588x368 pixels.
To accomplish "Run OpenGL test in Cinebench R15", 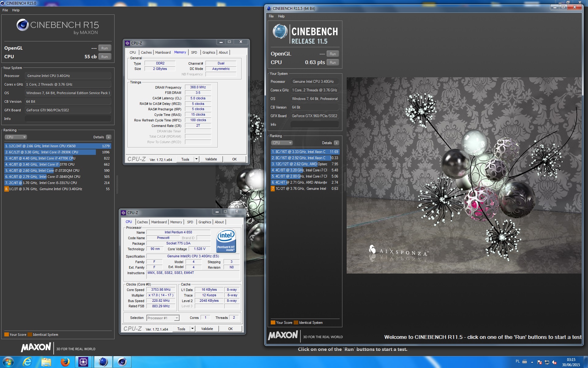I will click(x=104, y=48).
